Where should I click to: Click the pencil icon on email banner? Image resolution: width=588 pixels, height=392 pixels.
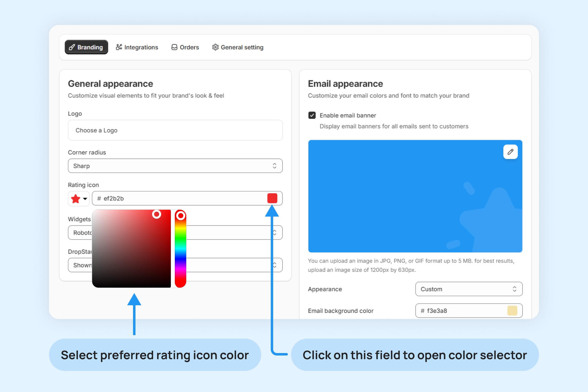click(510, 152)
